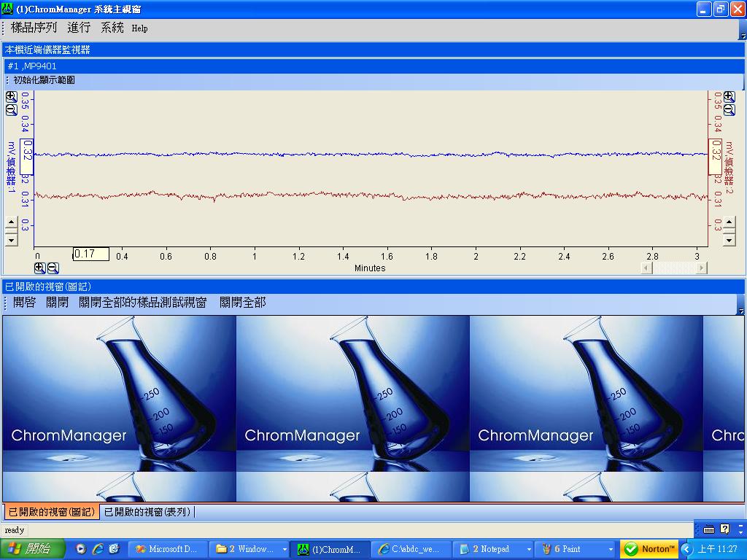The width and height of the screenshot is (747, 560).
Task: Shift right Y-axis up with arrow
Action: (x=729, y=222)
